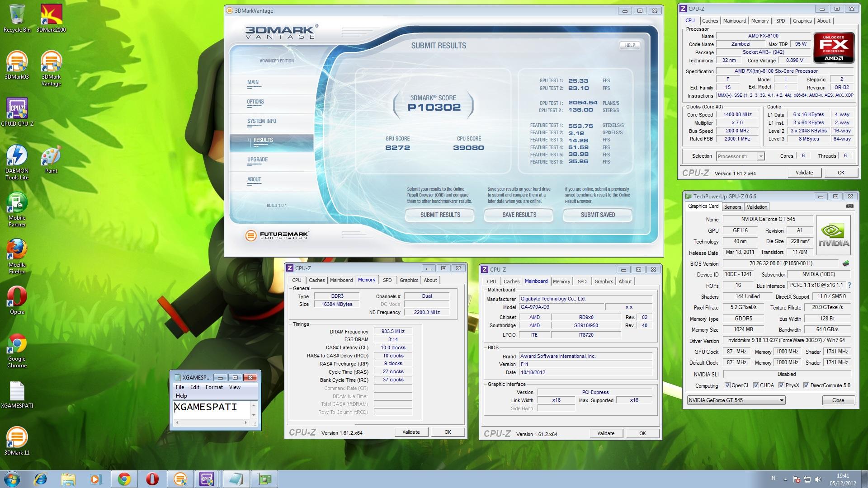Open the Recycle Bin desktop icon

coord(17,18)
